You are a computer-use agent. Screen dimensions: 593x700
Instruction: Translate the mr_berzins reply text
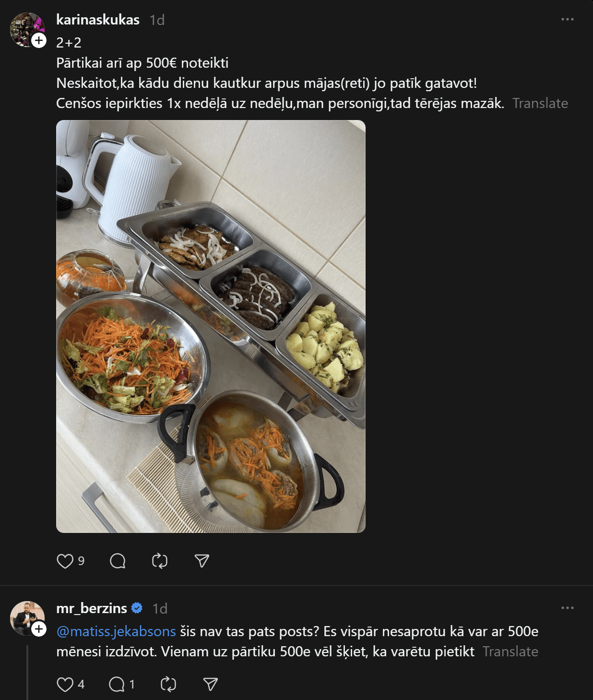(x=510, y=652)
